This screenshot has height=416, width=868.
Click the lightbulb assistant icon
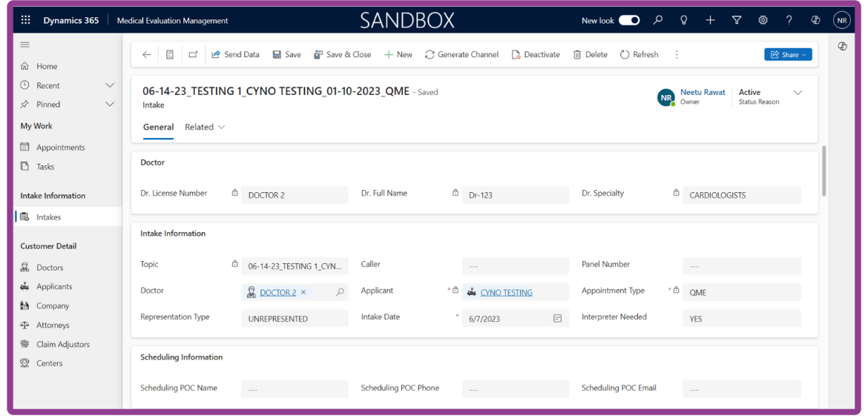click(x=684, y=20)
